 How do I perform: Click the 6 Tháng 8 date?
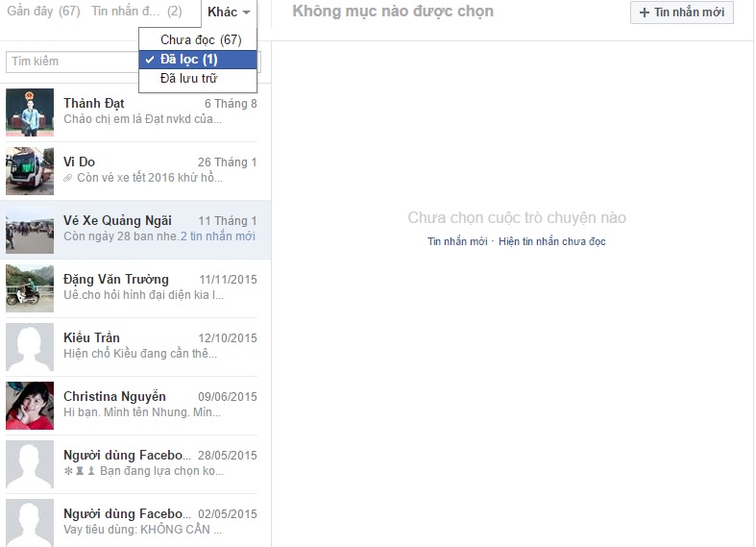[x=231, y=104]
